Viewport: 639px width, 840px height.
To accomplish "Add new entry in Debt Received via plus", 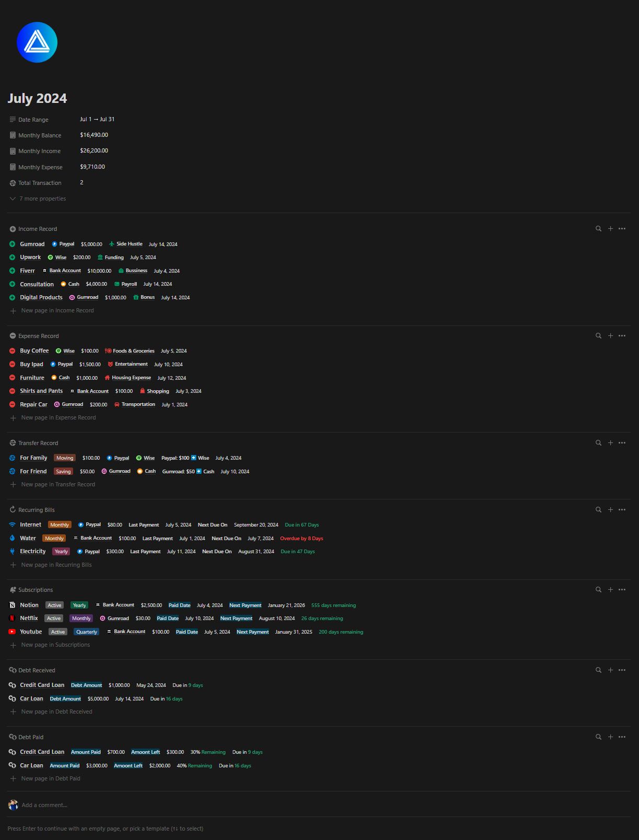I will pyautogui.click(x=610, y=670).
